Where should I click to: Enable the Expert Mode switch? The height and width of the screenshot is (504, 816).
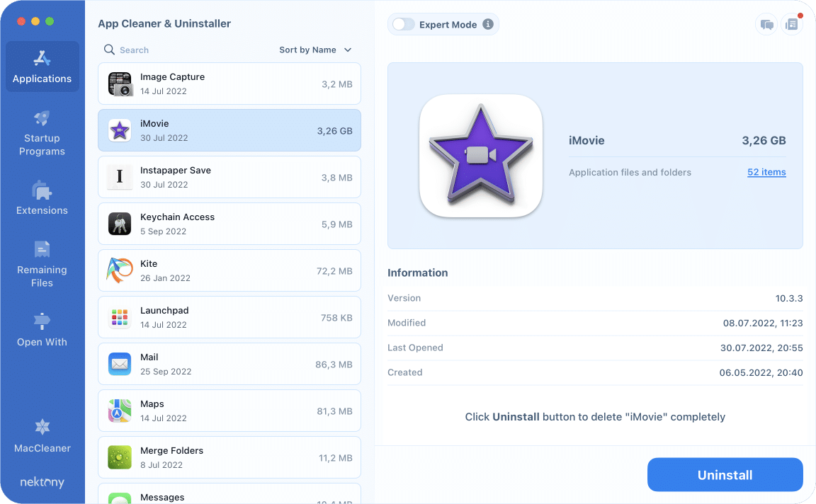403,24
